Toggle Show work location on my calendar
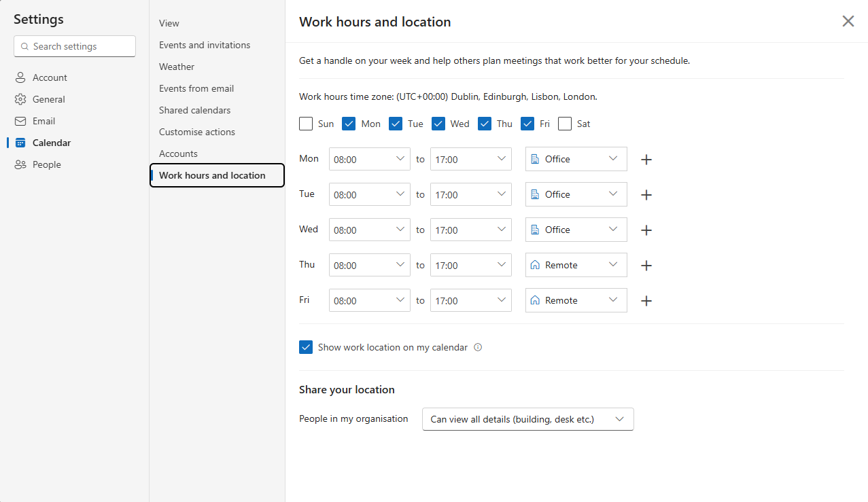 [x=306, y=347]
